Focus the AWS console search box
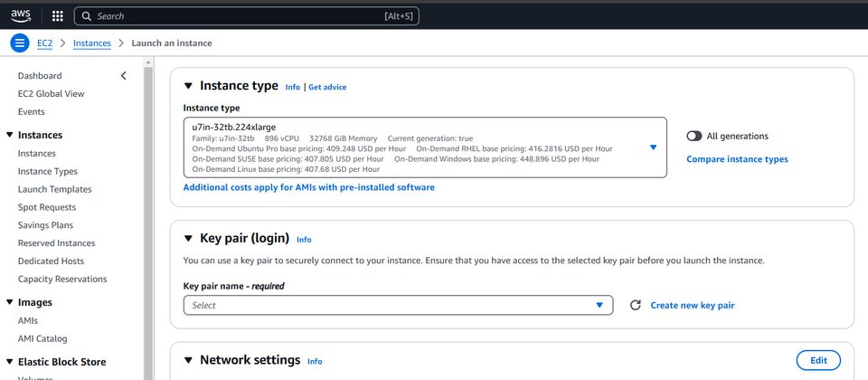The height and width of the screenshot is (380, 868). coord(246,16)
